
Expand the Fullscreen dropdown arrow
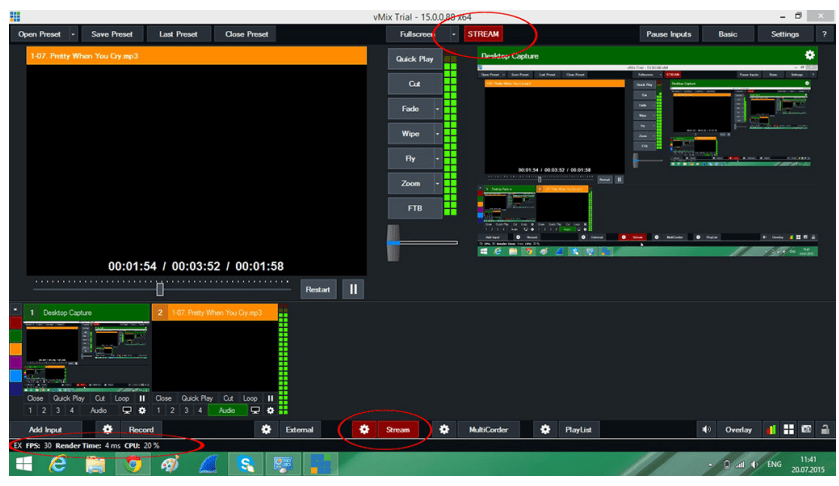(x=454, y=34)
